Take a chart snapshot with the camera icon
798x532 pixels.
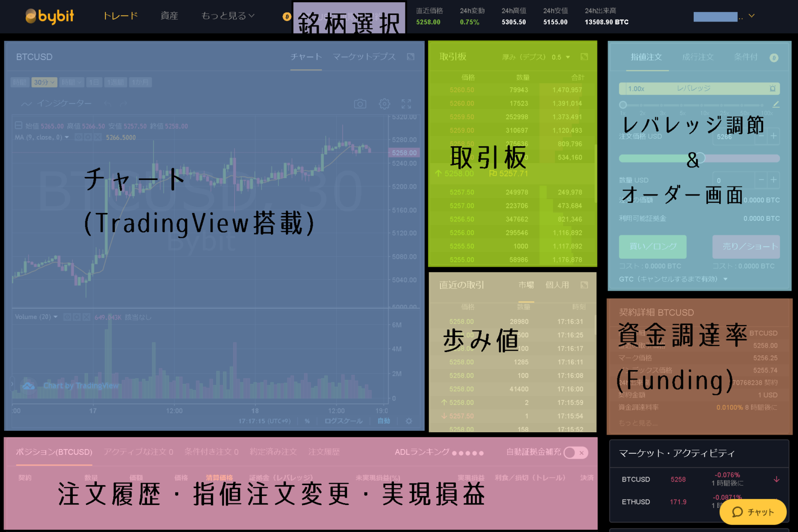click(x=360, y=104)
